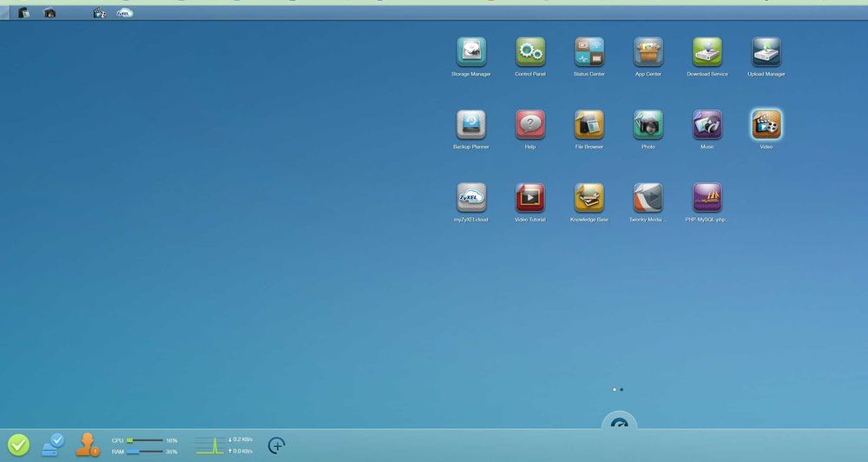
Task: Switch to Video in top taskbar
Action: click(99, 13)
